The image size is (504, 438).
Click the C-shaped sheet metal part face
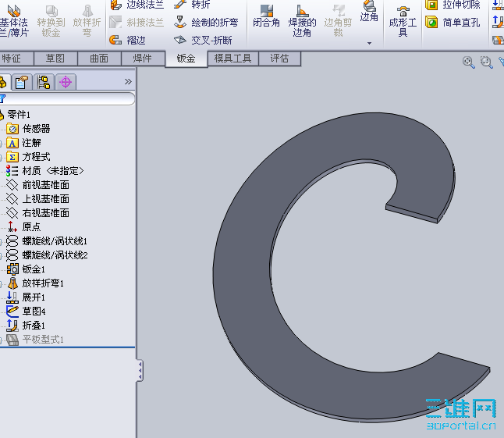coord(244,267)
